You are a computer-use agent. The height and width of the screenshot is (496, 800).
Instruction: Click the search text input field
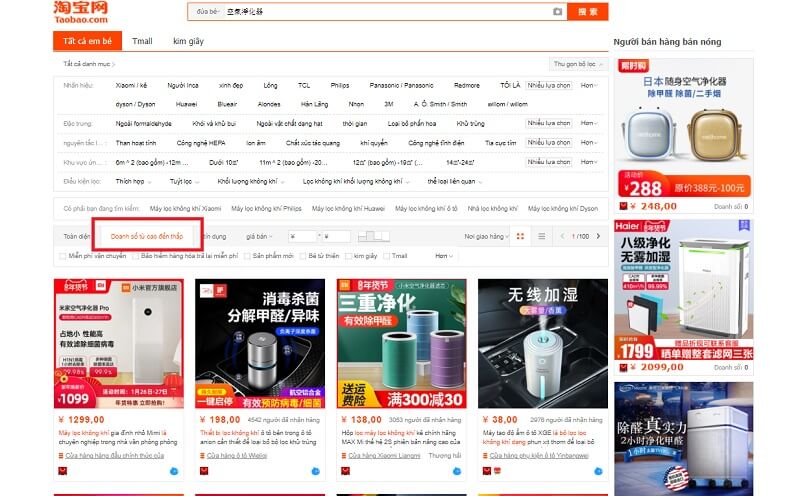click(x=388, y=11)
